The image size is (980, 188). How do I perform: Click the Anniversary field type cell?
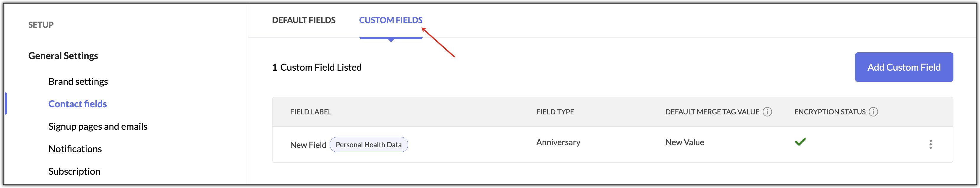[558, 143]
